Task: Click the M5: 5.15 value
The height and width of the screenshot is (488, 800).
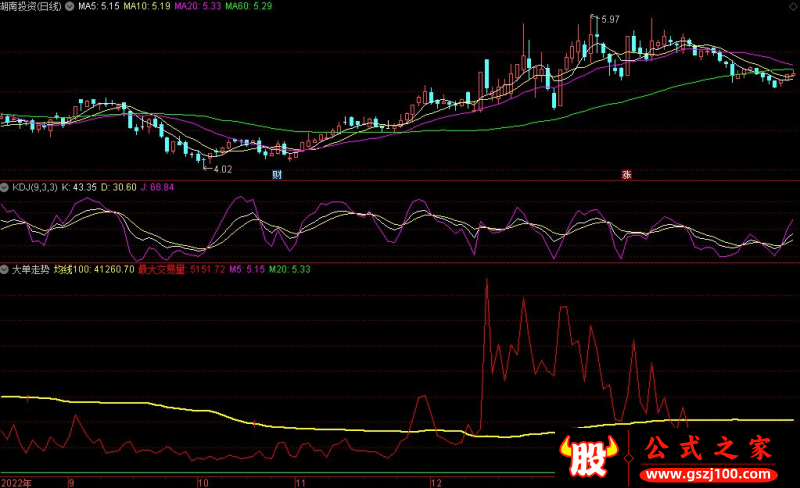Action: point(247,269)
